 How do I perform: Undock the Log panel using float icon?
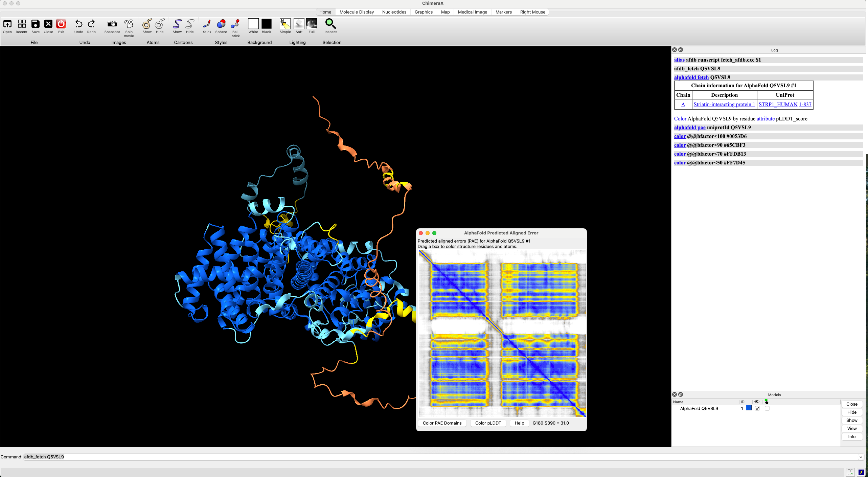(681, 50)
